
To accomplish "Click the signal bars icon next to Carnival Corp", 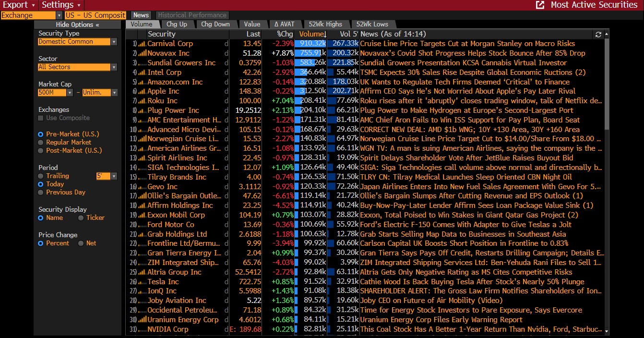I will point(142,44).
